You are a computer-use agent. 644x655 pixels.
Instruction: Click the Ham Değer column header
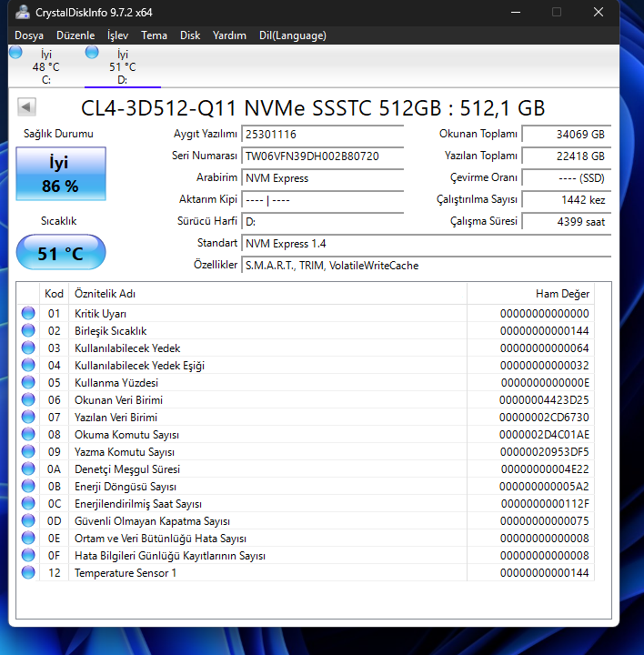click(x=530, y=294)
